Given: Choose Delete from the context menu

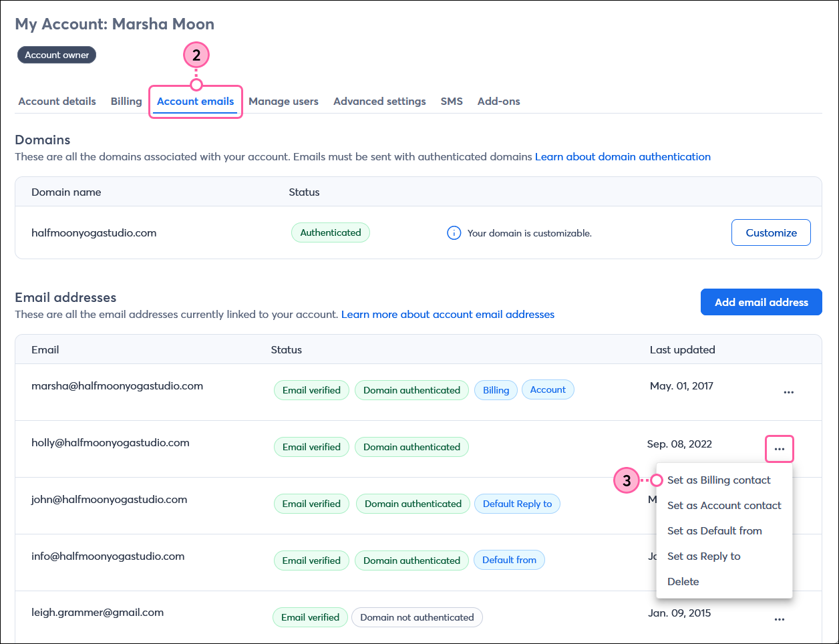Looking at the screenshot, I should 683,582.
